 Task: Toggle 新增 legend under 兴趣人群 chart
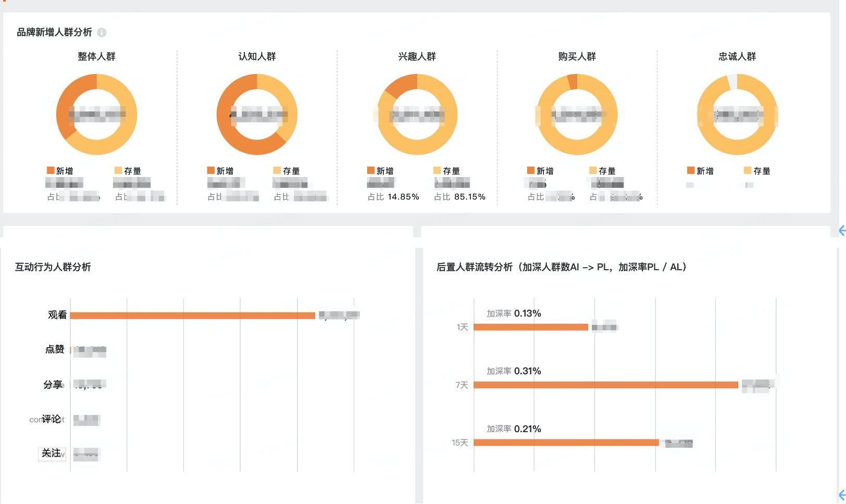[380, 171]
